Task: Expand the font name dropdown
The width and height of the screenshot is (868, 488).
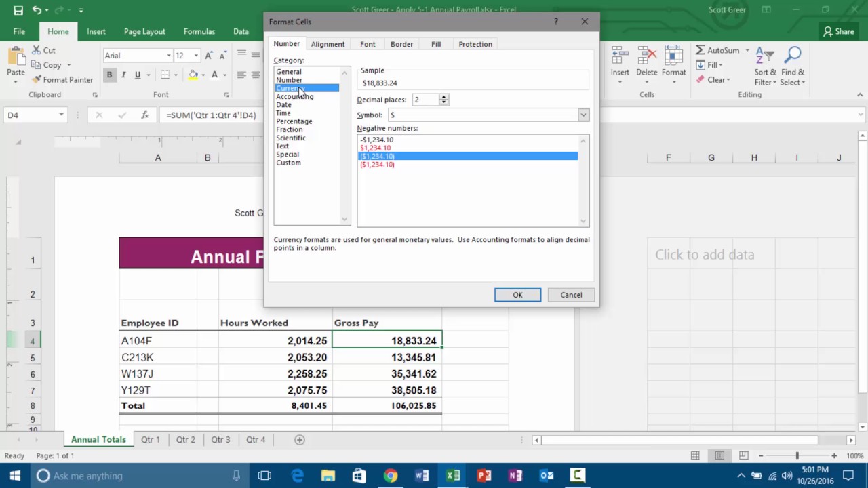Action: click(169, 56)
